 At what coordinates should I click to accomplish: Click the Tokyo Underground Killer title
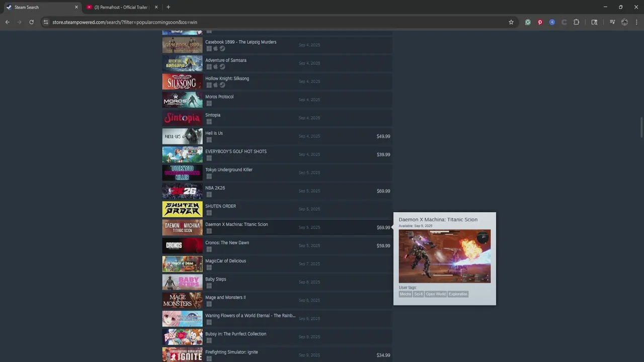coord(229,170)
